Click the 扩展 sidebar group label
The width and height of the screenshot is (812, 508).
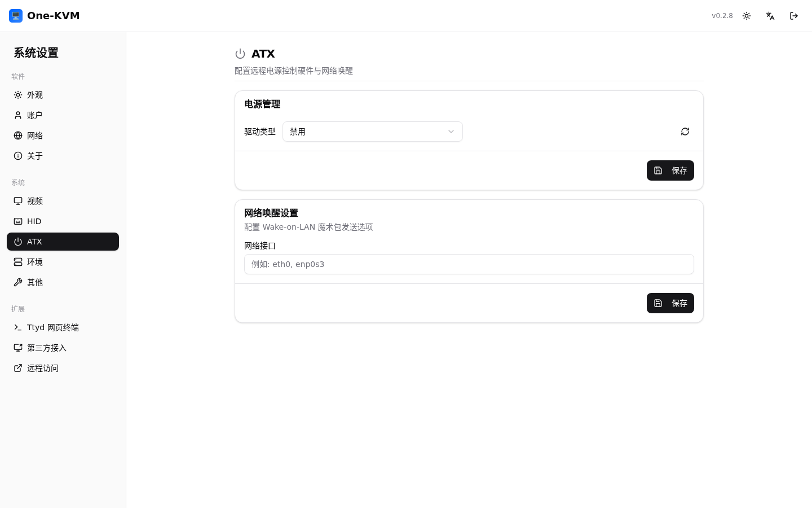pos(18,309)
